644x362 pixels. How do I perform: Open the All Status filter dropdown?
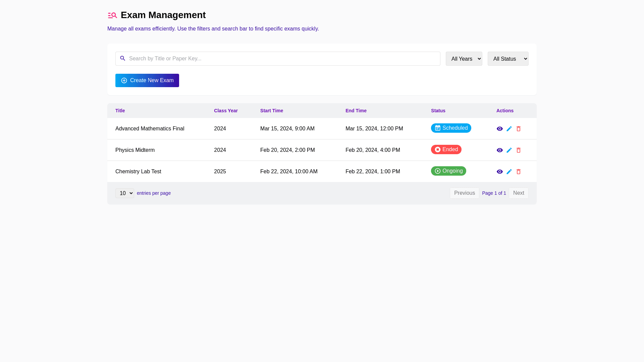coord(508,59)
